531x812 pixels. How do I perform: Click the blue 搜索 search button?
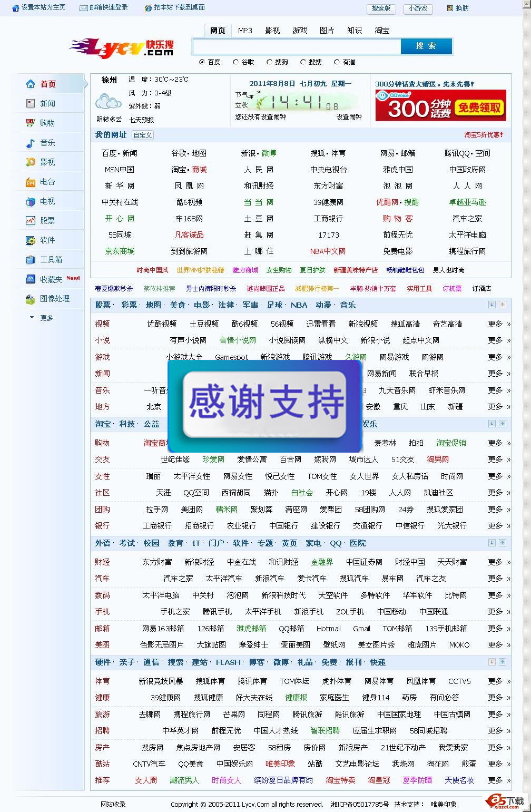coord(426,46)
